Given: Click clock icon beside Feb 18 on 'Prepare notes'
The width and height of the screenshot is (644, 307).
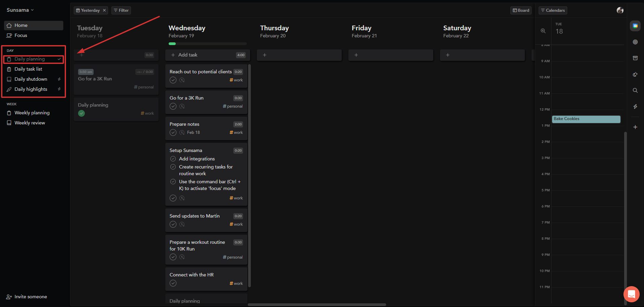Looking at the screenshot, I should pyautogui.click(x=182, y=132).
